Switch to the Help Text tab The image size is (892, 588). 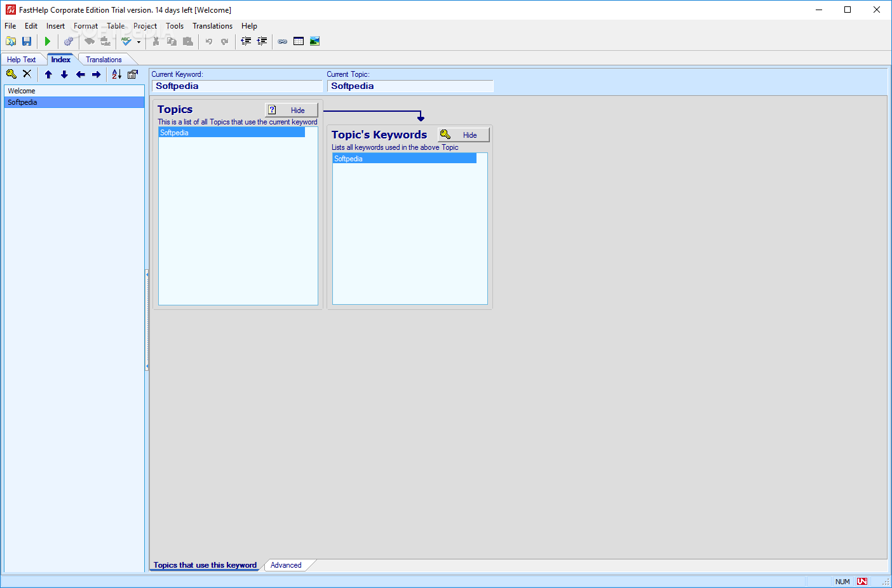[22, 60]
